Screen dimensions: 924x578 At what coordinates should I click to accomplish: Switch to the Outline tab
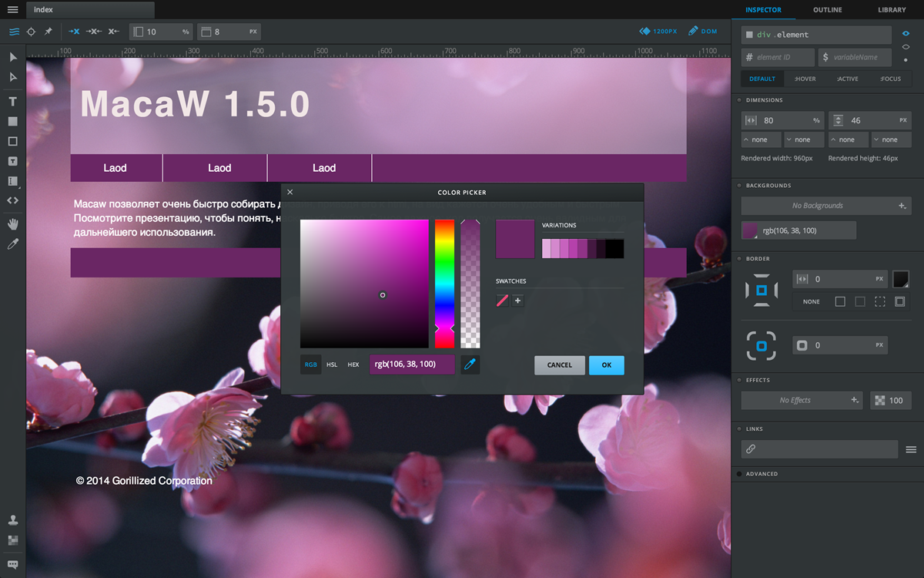828,10
